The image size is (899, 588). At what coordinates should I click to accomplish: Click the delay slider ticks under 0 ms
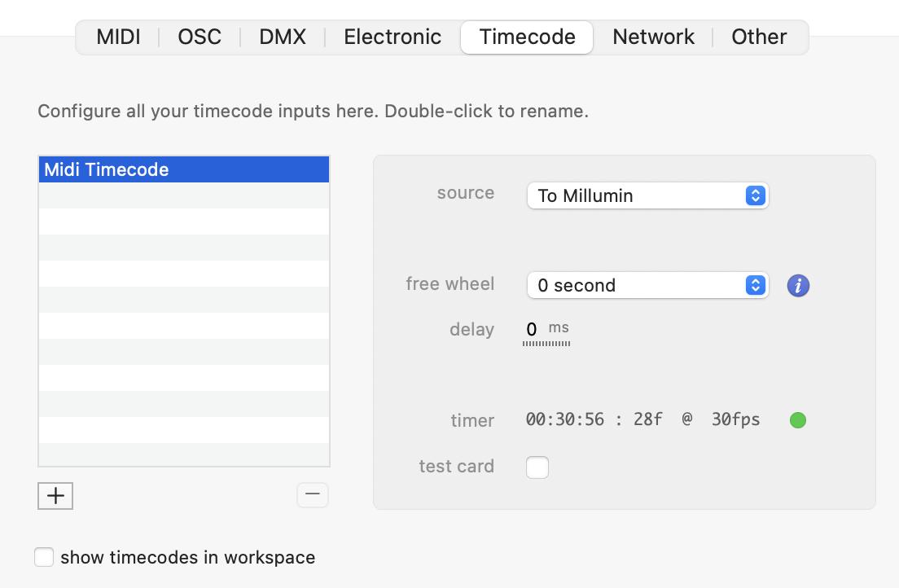[x=546, y=344]
